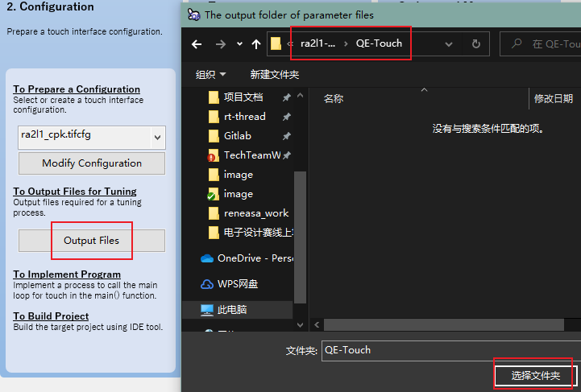
Task: Open the ra2l1_cpk.tifcfg configuration dropdown
Action: pos(157,136)
